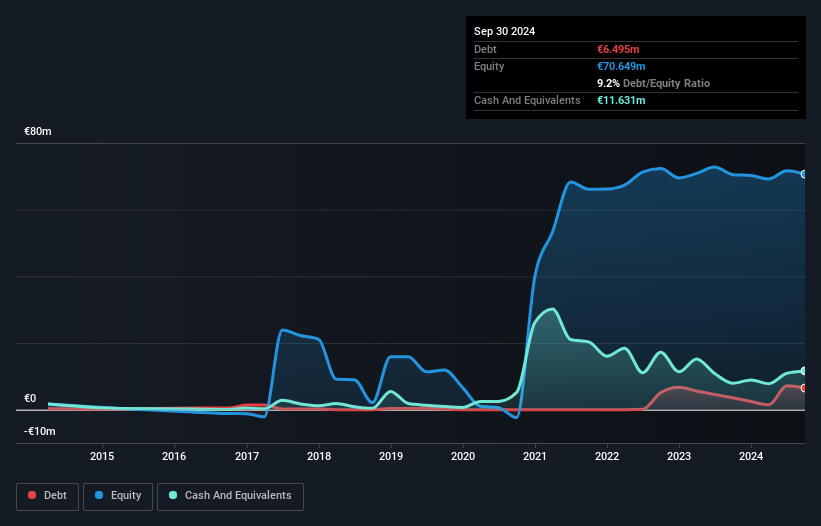Click the 9.2% Debt/Equity Ratio text
The image size is (821, 526).
click(x=653, y=83)
